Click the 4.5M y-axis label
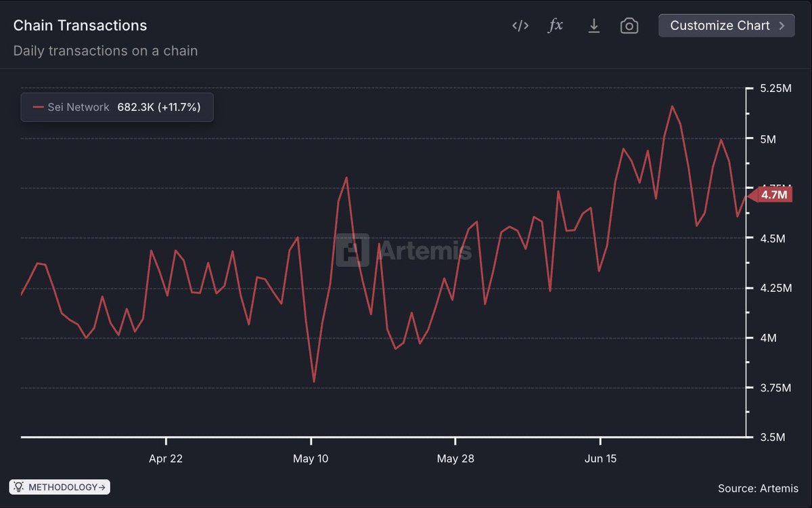The width and height of the screenshot is (812, 508). point(773,238)
